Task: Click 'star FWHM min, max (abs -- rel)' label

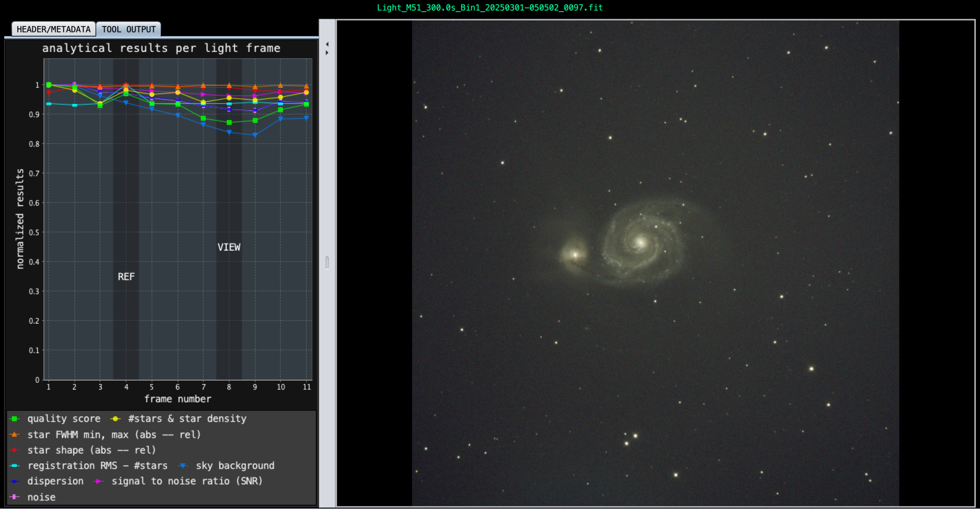Action: 114,434
